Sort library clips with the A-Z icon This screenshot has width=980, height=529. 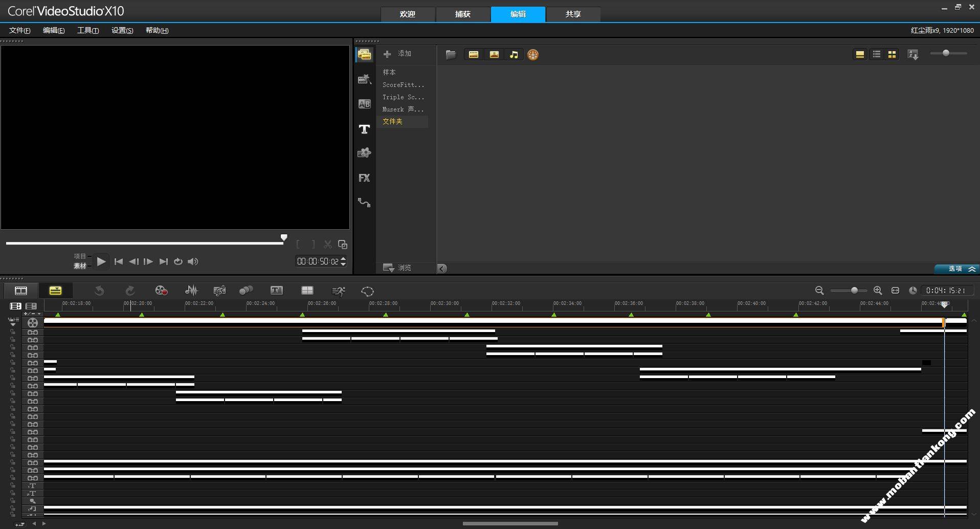(913, 54)
